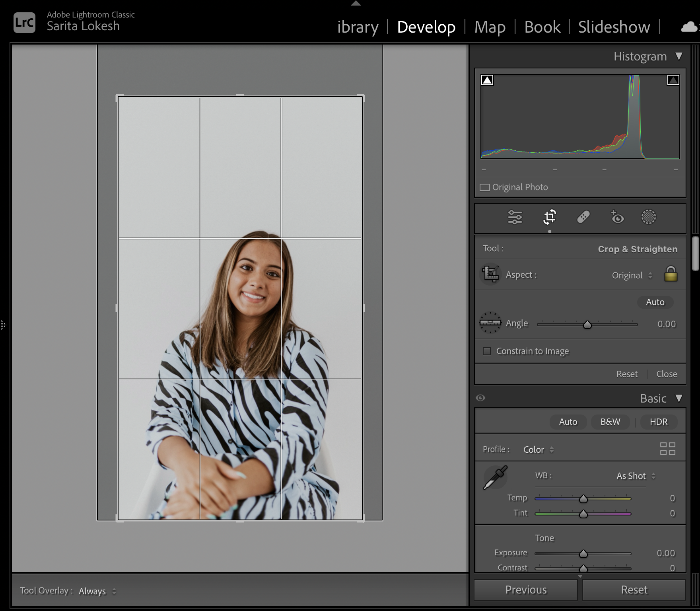Click the Angle slider handle
Viewport: 700px width, 611px height.
(x=587, y=325)
